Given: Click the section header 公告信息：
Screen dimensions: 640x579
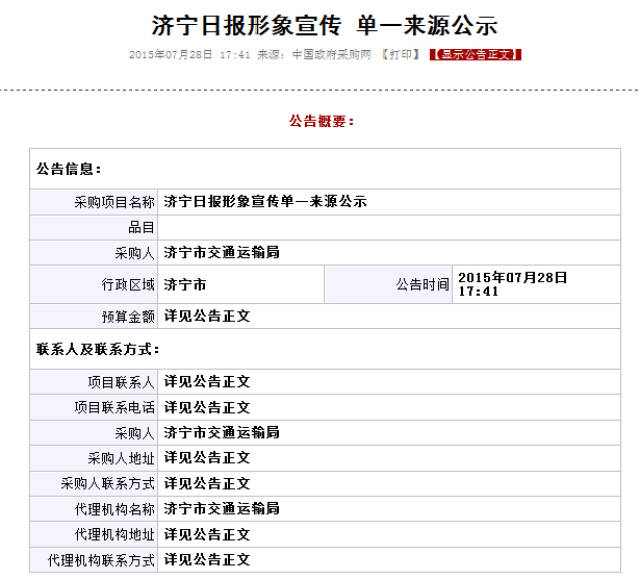Looking at the screenshot, I should (69, 169).
